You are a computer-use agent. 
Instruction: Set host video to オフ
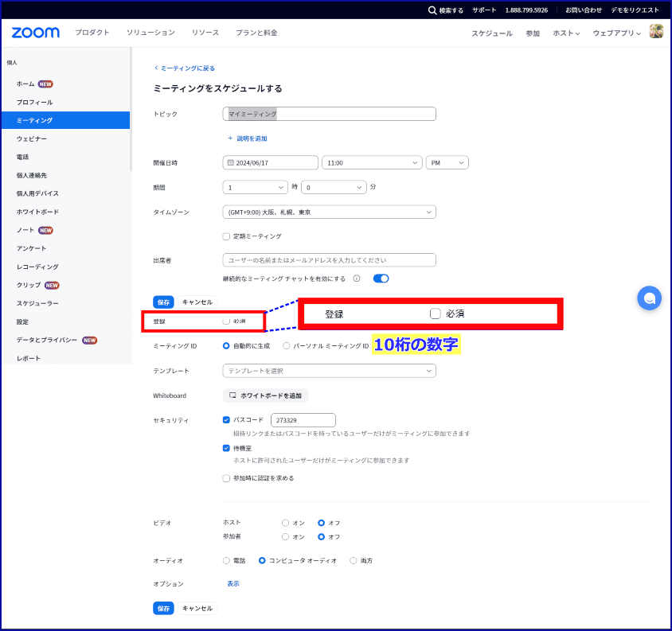click(x=321, y=523)
